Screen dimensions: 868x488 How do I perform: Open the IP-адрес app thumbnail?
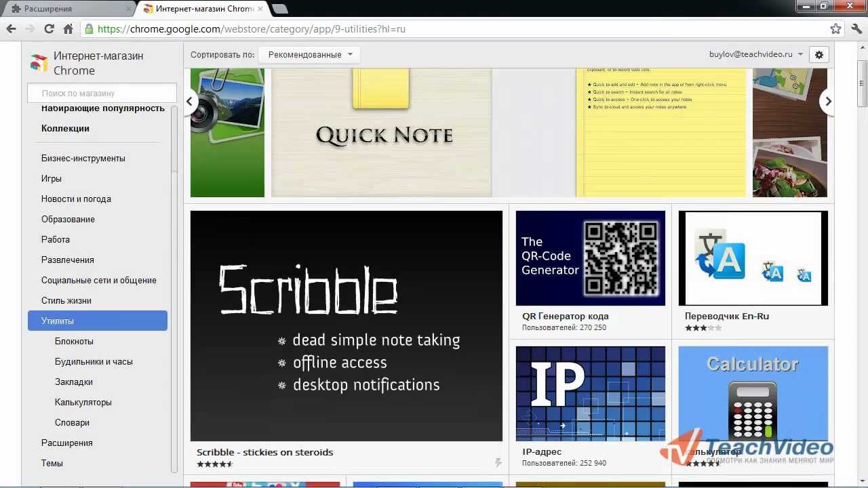point(591,394)
